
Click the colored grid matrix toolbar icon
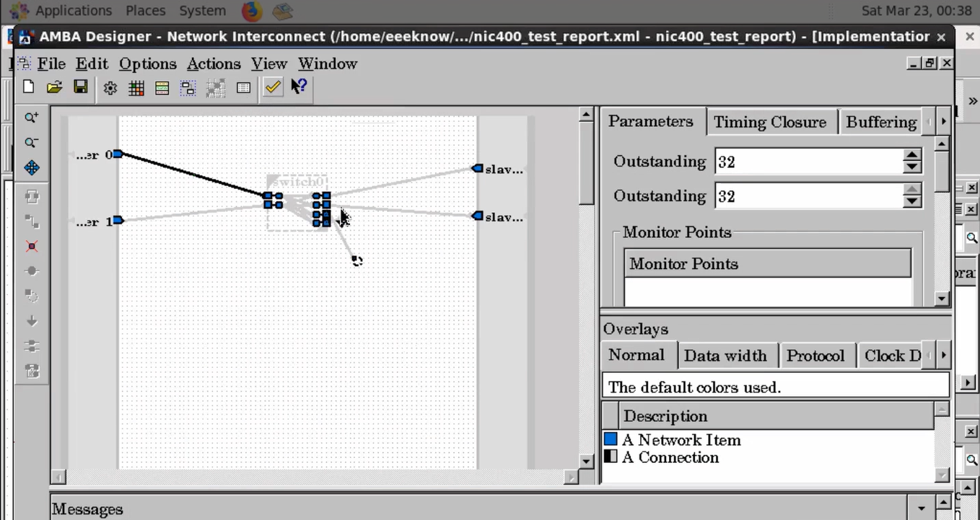(136, 88)
